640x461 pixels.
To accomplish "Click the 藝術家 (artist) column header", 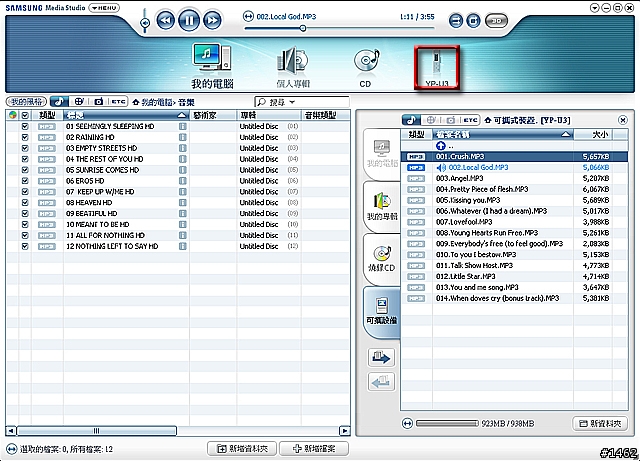I will [213, 116].
